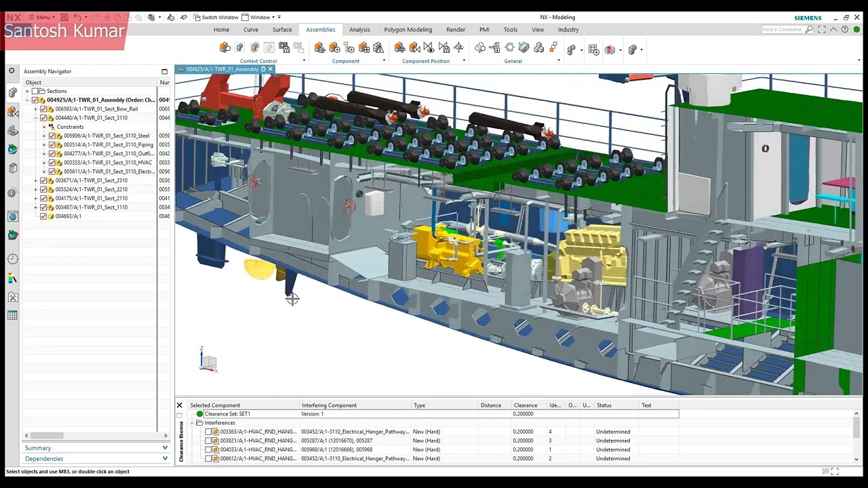Expand the Constraints tree node

(x=45, y=127)
